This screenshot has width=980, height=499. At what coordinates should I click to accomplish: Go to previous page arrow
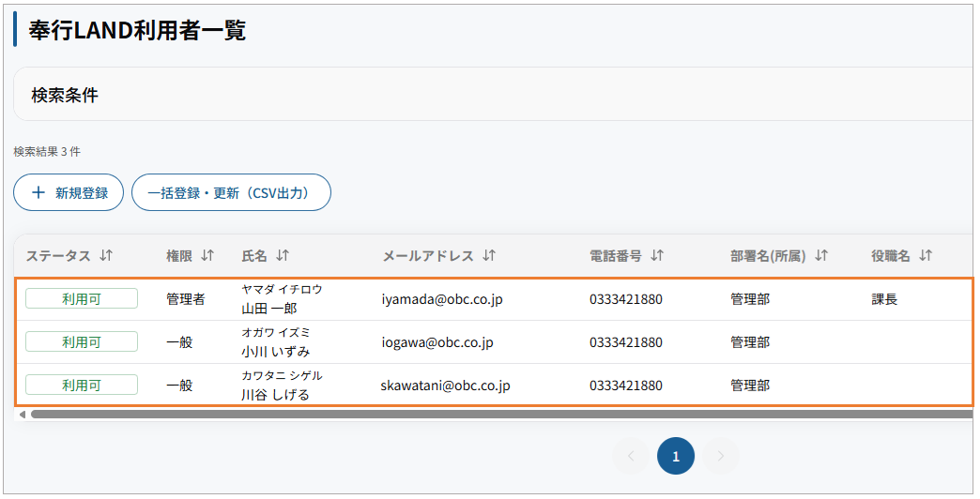click(x=631, y=456)
